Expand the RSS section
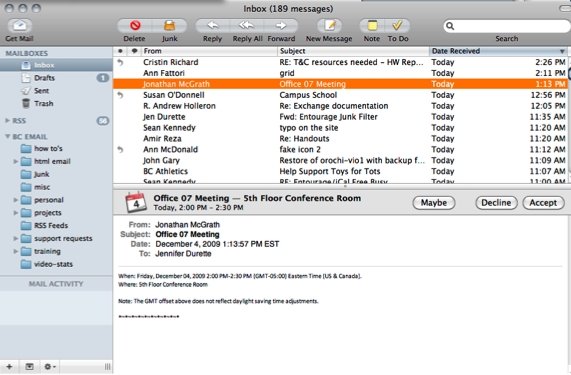The height and width of the screenshot is (375, 571). tap(7, 121)
